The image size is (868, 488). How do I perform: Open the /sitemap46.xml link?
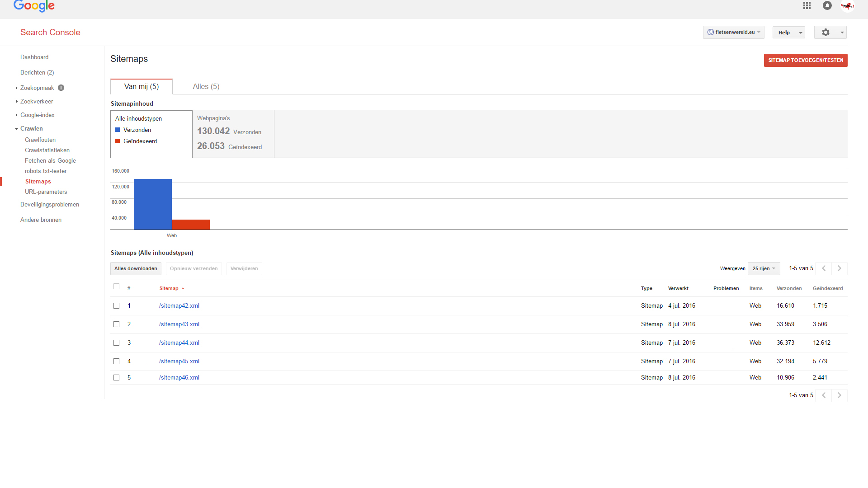(179, 378)
